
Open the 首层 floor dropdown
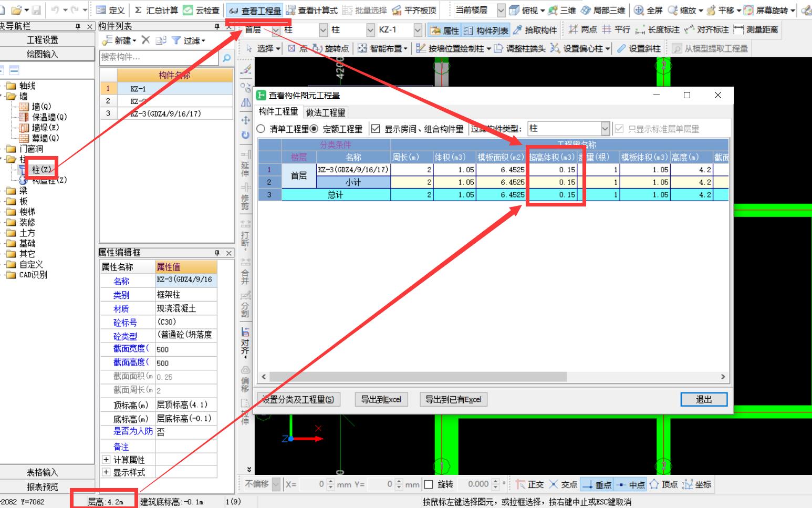point(276,30)
